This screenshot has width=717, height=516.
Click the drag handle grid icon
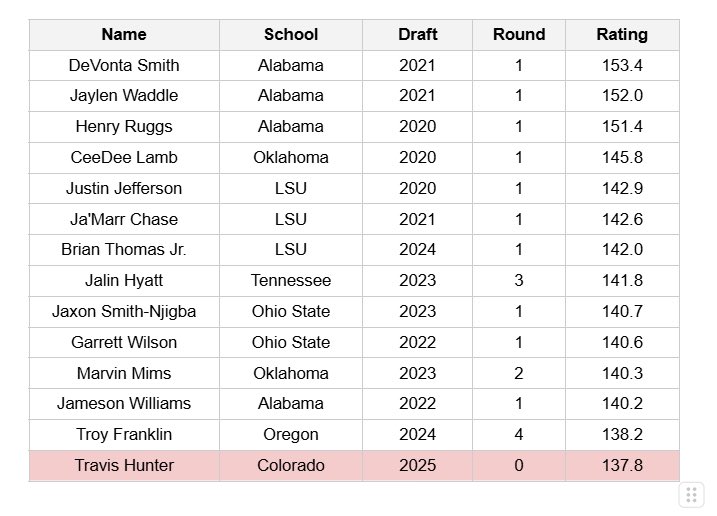691,495
